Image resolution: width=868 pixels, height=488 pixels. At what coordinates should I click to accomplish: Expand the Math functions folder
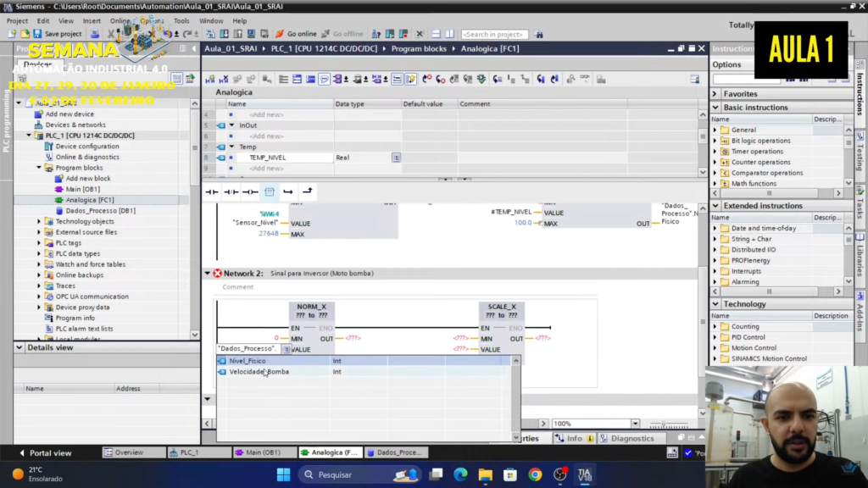[715, 184]
